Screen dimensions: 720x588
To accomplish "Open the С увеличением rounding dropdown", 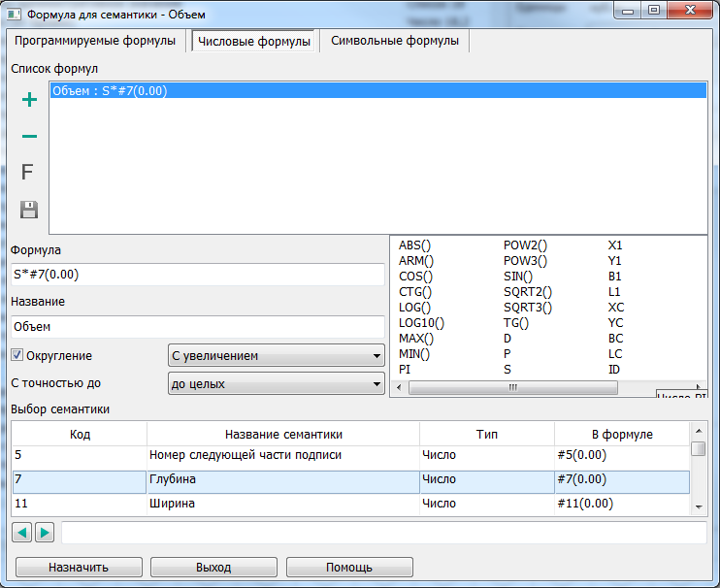I will [x=276, y=356].
